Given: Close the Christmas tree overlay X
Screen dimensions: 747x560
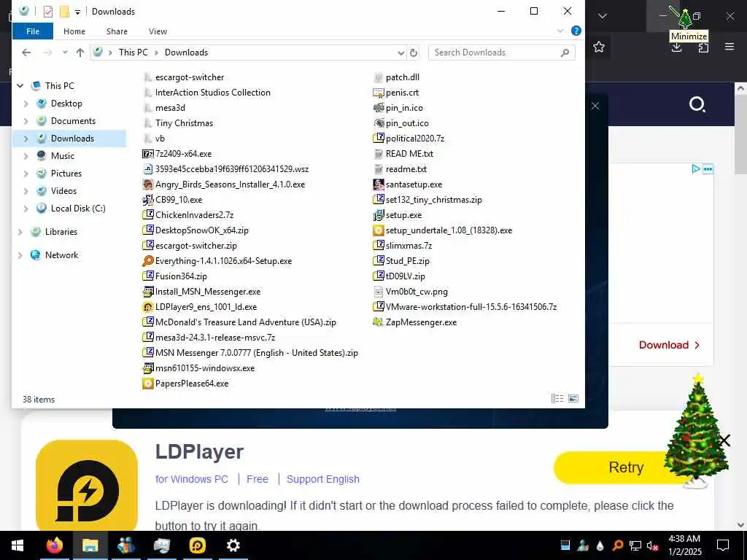Looking at the screenshot, I should point(724,440).
